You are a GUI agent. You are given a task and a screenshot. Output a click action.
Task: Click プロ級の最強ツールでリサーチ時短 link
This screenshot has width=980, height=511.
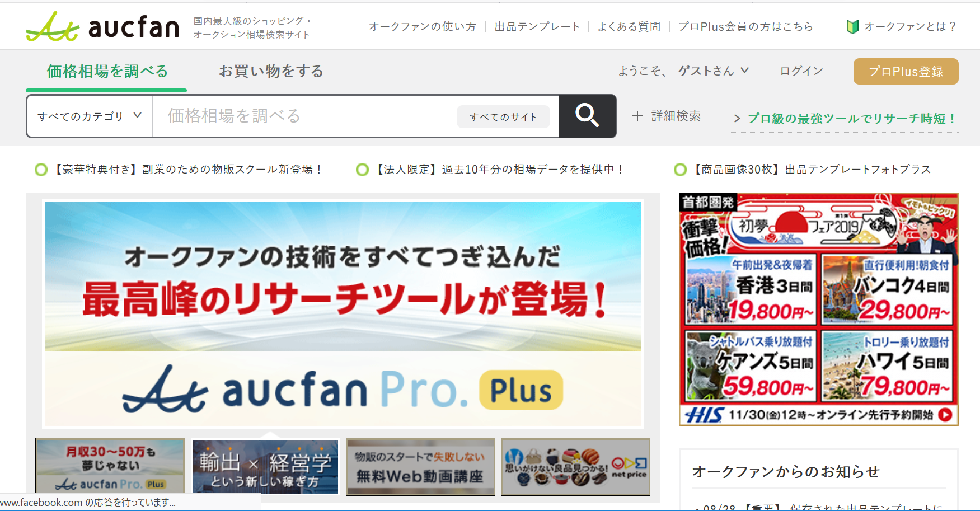click(852, 119)
